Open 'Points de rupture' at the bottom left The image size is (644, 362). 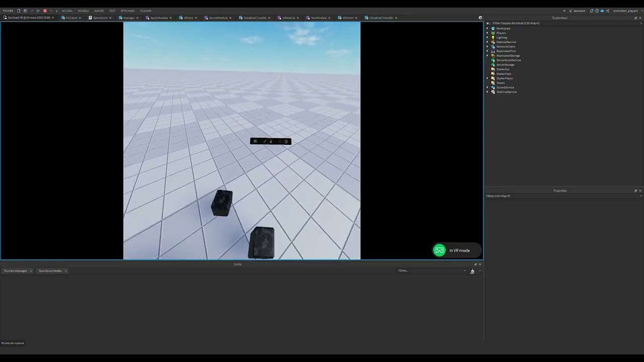tap(12, 343)
